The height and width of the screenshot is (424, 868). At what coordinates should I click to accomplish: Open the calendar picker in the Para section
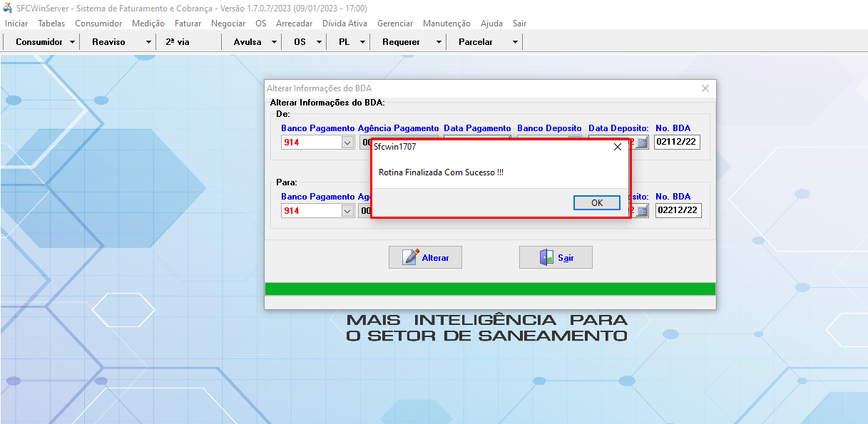point(642,210)
